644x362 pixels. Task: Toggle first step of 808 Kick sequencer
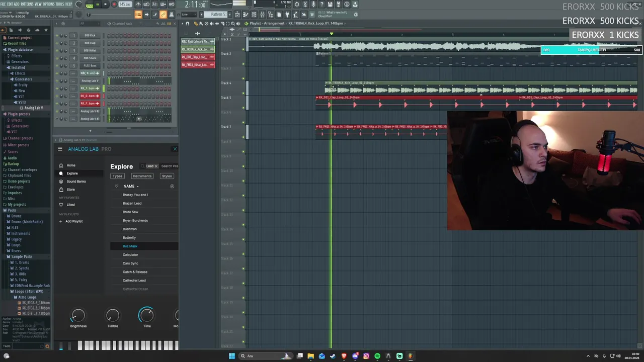tap(109, 36)
